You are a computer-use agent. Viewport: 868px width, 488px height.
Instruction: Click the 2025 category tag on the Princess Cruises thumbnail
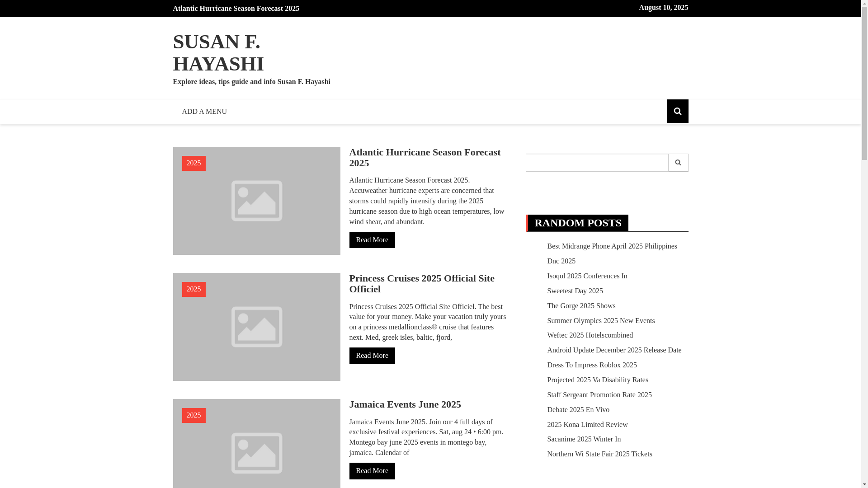click(x=193, y=289)
